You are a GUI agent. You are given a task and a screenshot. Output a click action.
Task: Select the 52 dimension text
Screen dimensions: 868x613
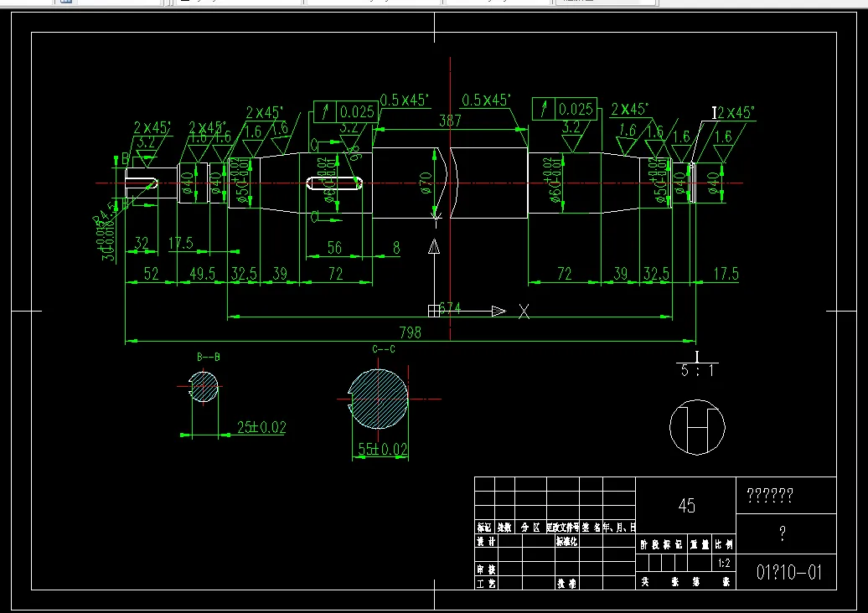(151, 274)
